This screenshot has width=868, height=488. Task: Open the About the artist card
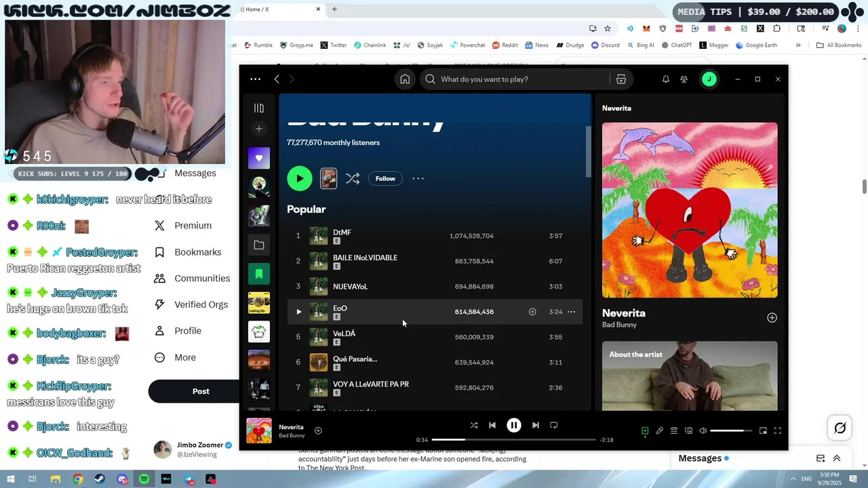pos(690,375)
